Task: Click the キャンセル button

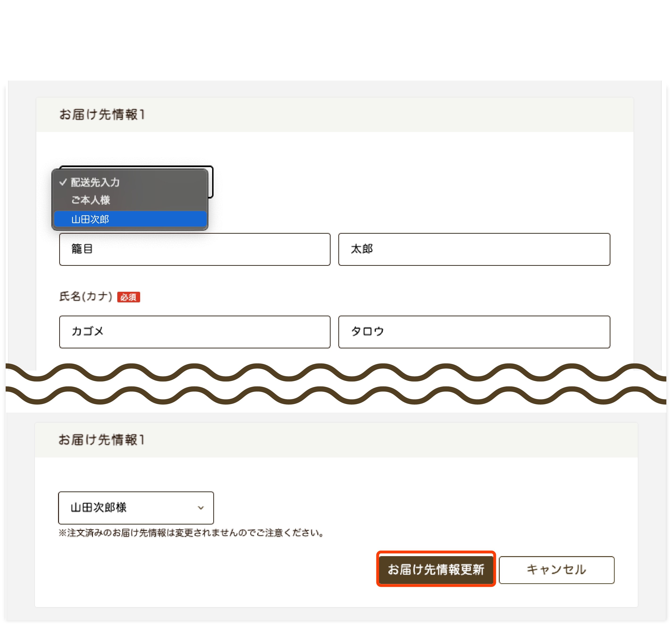Action: pyautogui.click(x=556, y=570)
